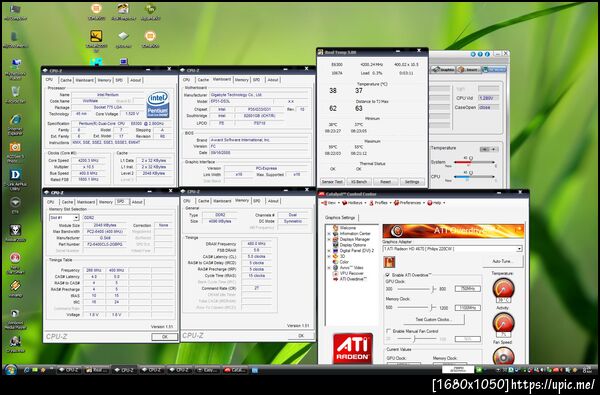600x395 pixels.
Task: Click XS Bench button in Real Temp
Action: click(359, 182)
